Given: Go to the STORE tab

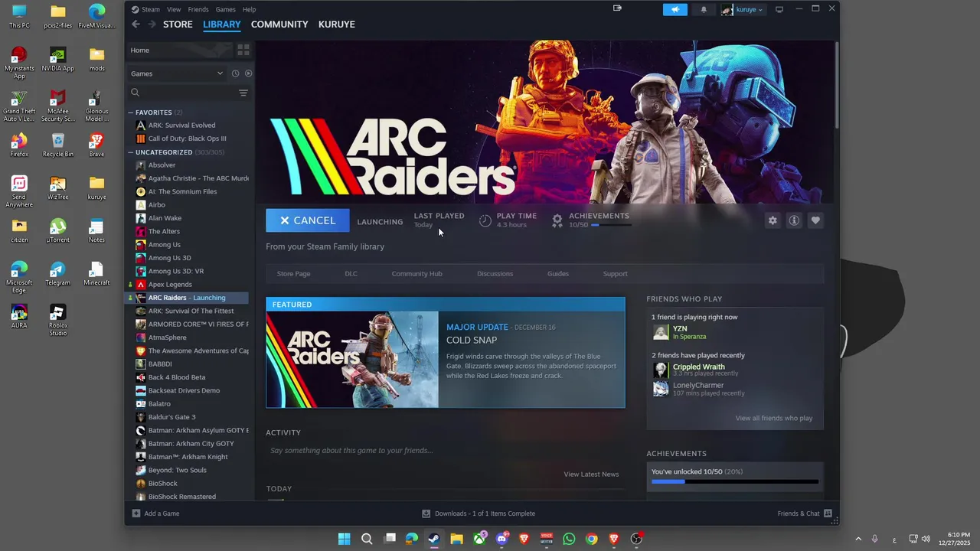Looking at the screenshot, I should 178,24.
